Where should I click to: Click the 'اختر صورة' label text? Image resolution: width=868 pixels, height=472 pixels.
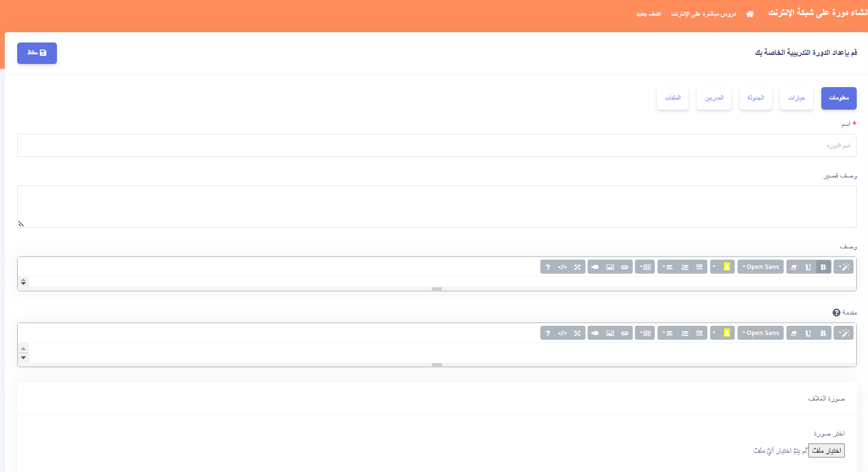(x=829, y=433)
